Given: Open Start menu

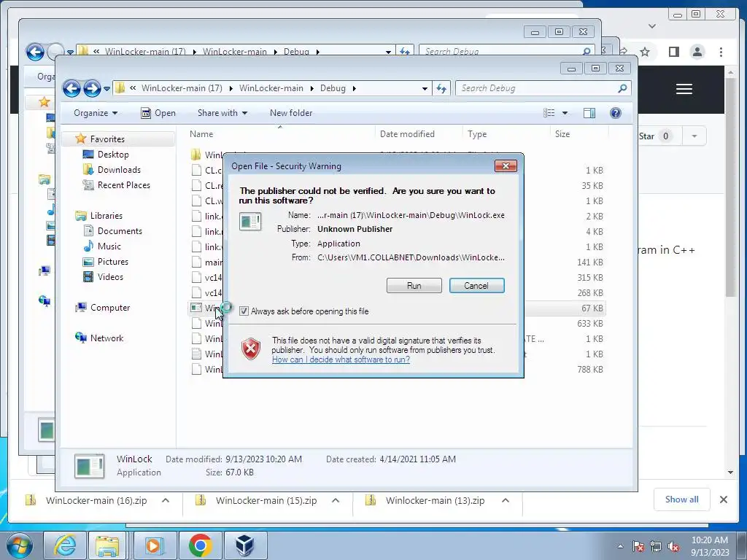Looking at the screenshot, I should click(x=19, y=545).
